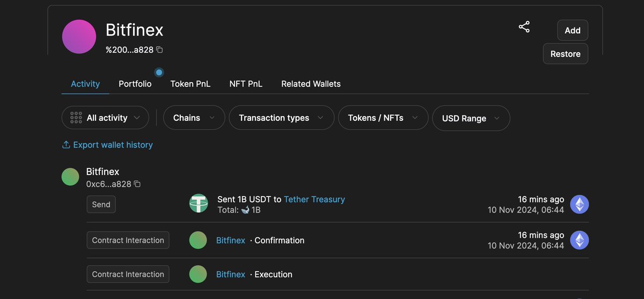Open the Tokens / NFTs filter dropdown
The image size is (644, 299).
(383, 118)
